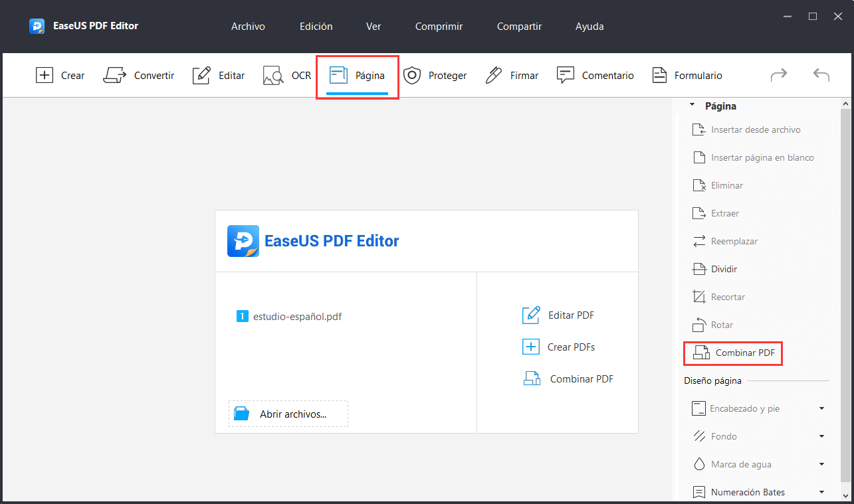Viewport: 854px width, 504px height.
Task: Collapse the Página panel section
Action: coord(692,106)
